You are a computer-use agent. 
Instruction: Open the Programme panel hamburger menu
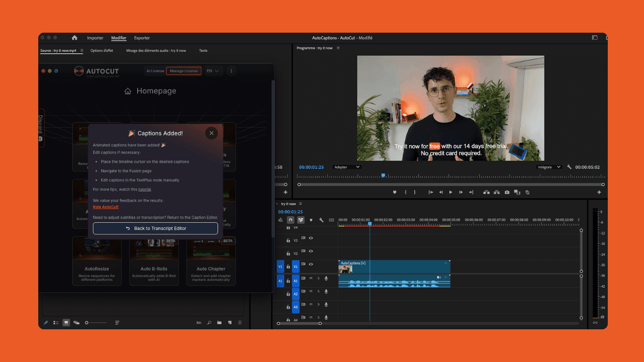338,48
